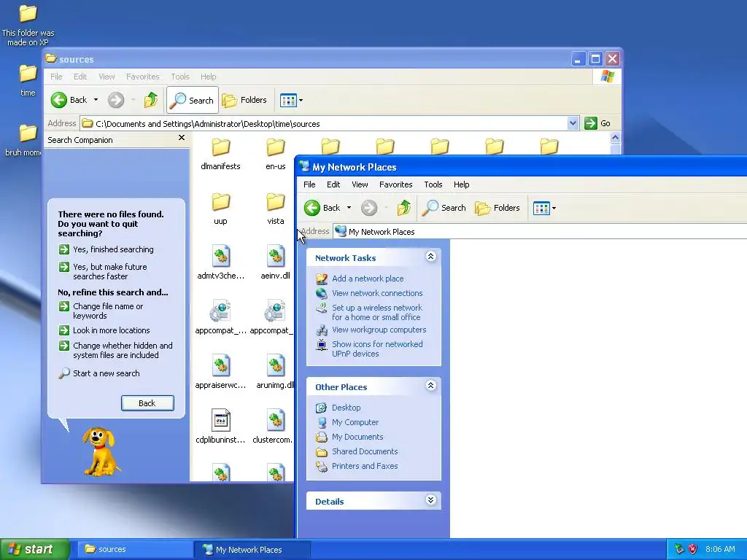Click Forward arrow in sources window
The height and width of the screenshot is (560, 747).
click(116, 100)
